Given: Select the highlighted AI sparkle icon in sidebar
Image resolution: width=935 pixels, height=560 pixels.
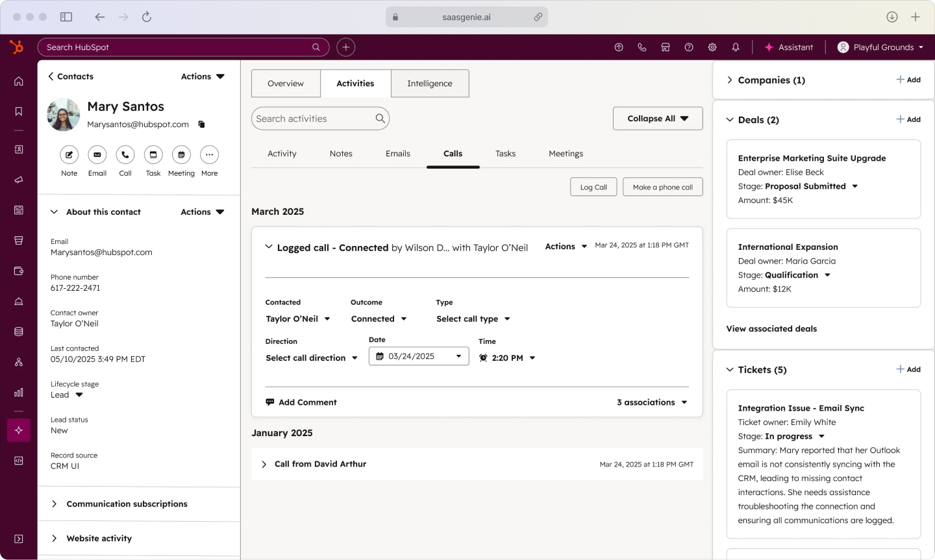Looking at the screenshot, I should pyautogui.click(x=19, y=430).
